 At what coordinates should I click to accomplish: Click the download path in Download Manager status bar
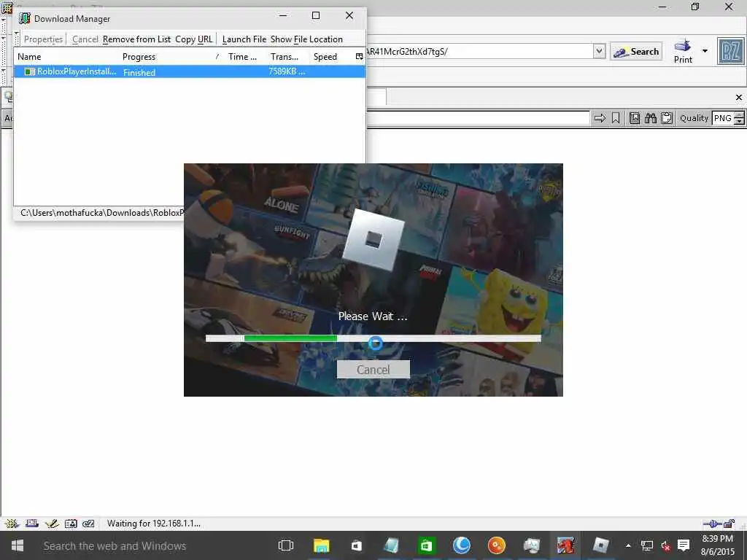point(101,213)
